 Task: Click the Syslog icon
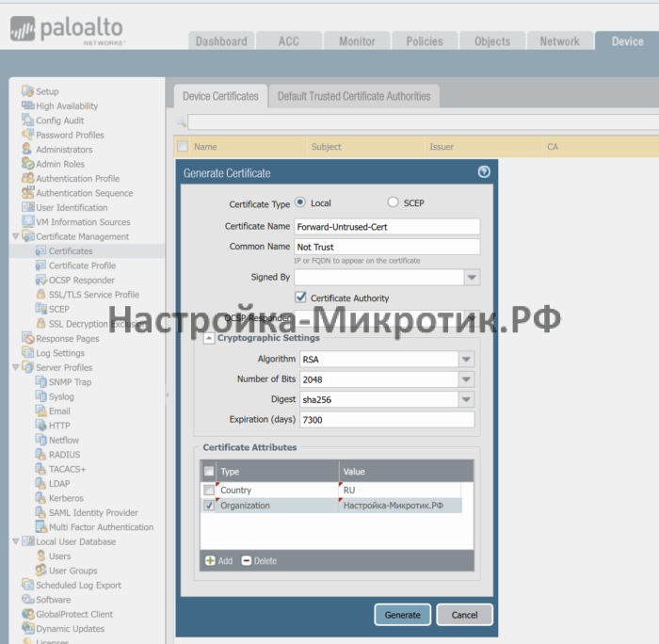click(40, 396)
